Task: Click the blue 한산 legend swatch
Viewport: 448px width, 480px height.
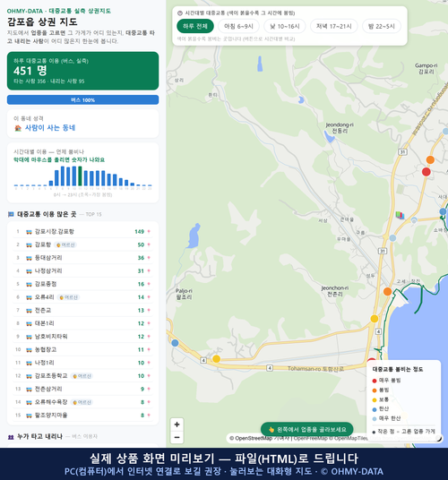Action: click(375, 409)
